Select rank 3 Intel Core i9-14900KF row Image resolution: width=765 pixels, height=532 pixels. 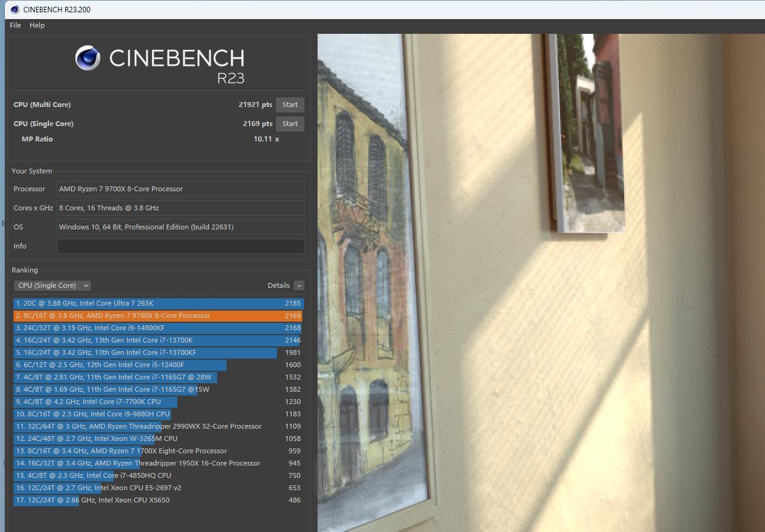pos(159,328)
